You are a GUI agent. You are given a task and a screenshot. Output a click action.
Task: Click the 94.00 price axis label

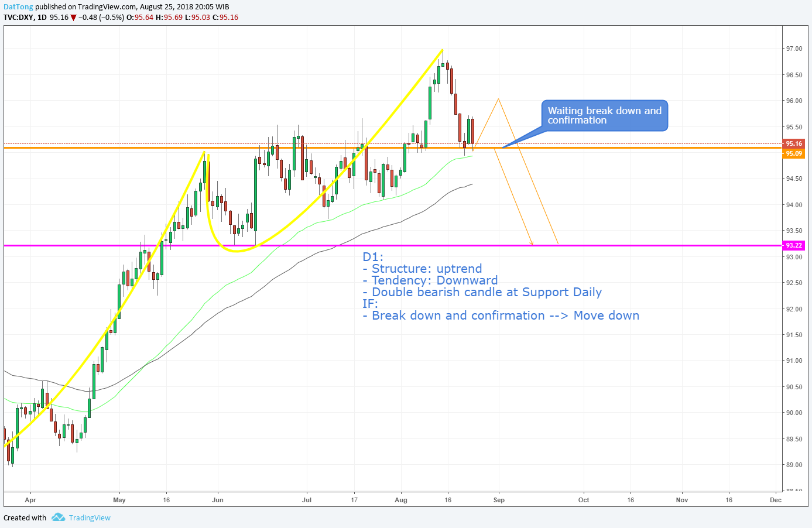click(x=794, y=205)
